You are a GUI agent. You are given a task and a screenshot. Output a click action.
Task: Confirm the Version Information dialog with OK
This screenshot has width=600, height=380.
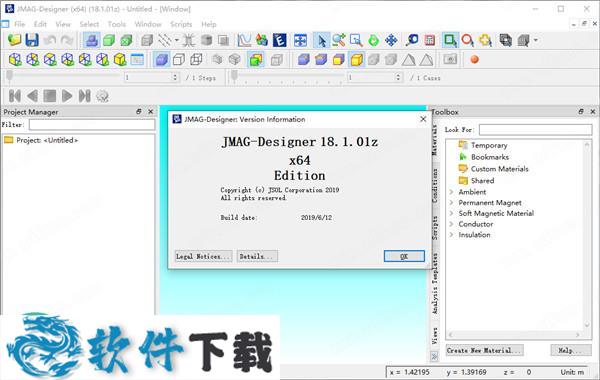click(404, 256)
